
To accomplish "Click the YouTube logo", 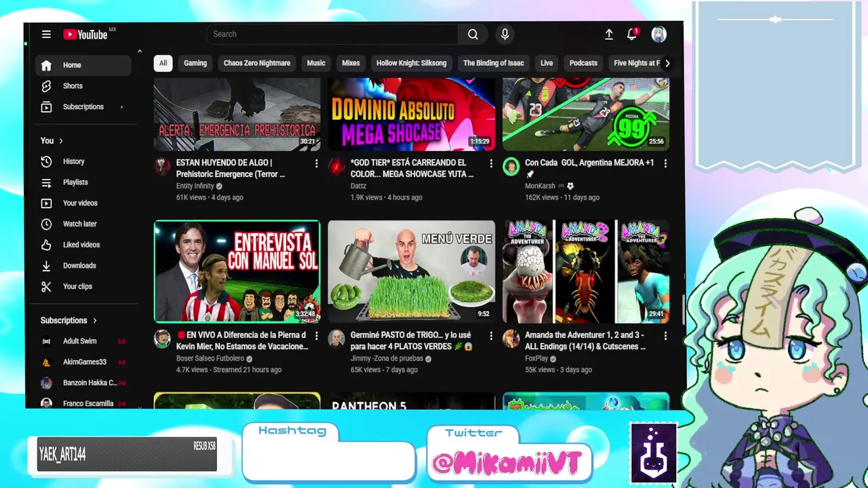I will [85, 35].
